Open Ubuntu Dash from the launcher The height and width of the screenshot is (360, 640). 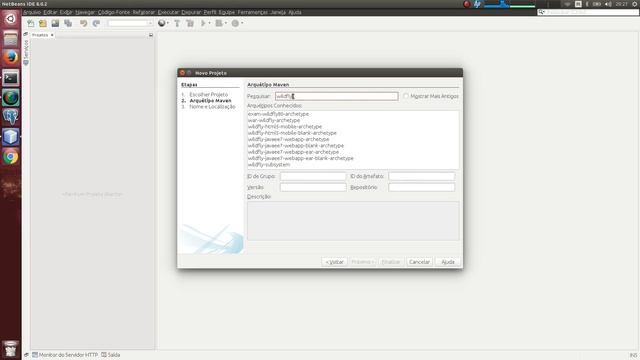click(11, 18)
